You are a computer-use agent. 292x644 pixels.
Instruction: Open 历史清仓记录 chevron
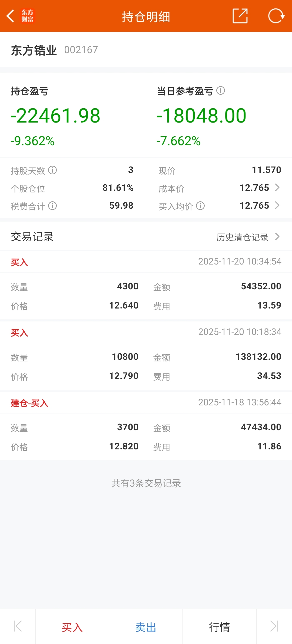click(x=277, y=236)
